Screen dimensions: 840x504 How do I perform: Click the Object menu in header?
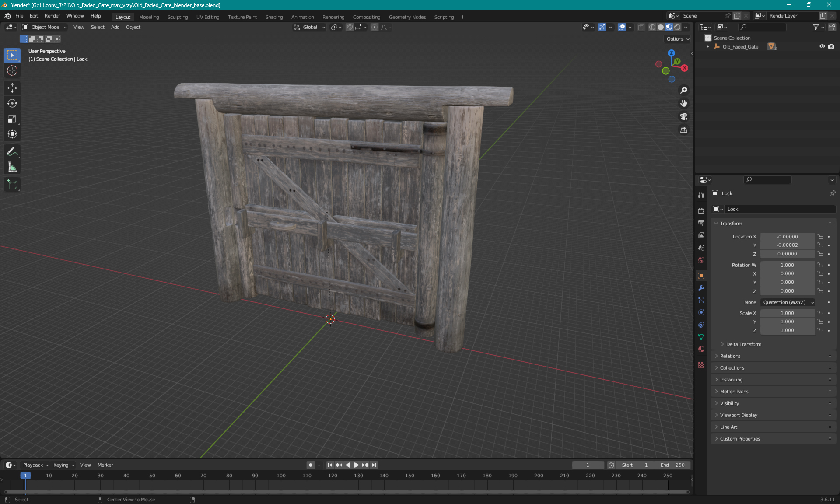(133, 26)
